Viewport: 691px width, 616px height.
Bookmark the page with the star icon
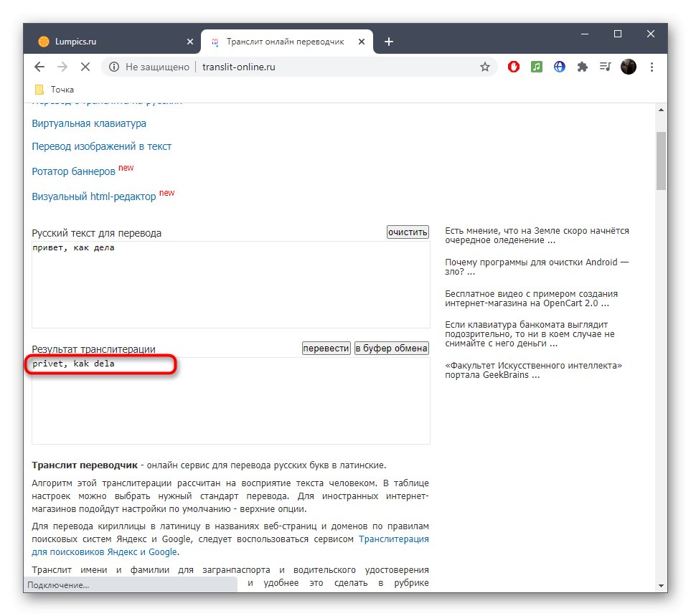[485, 66]
